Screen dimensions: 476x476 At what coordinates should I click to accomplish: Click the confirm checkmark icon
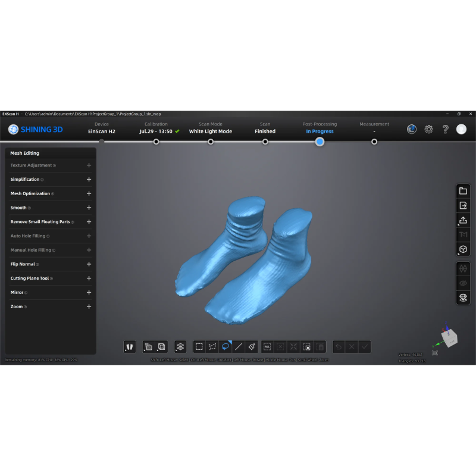[x=365, y=347]
